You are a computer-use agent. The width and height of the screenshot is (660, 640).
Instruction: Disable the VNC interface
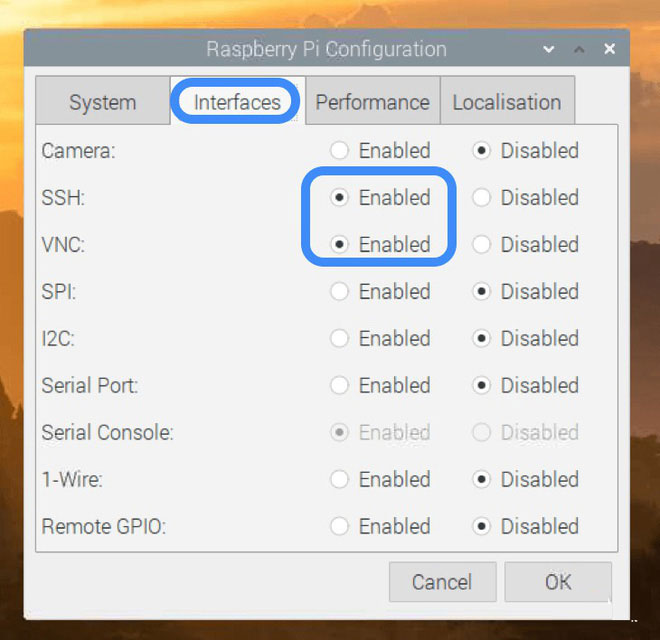(x=482, y=245)
